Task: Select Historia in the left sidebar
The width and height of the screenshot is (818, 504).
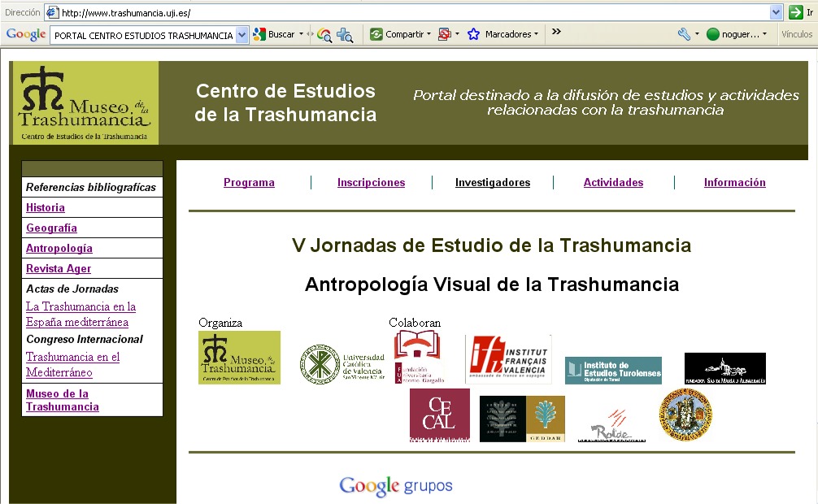Action: pos(46,208)
